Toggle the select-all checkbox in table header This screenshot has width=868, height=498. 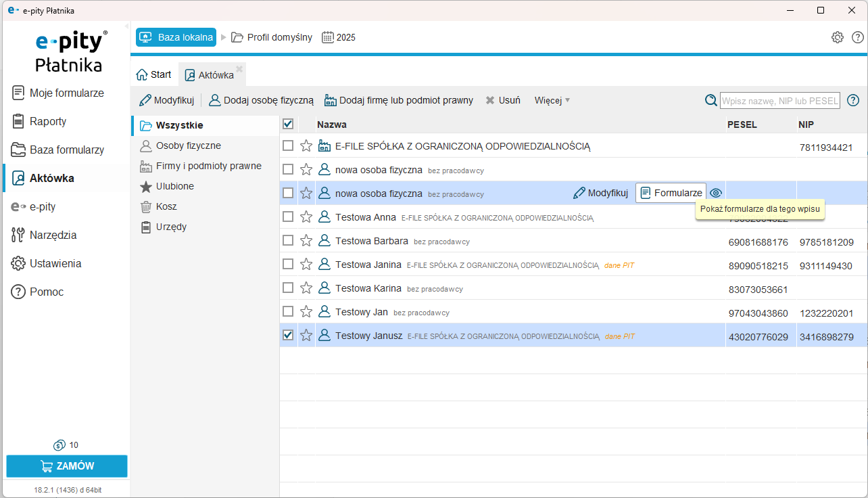pyautogui.click(x=288, y=124)
